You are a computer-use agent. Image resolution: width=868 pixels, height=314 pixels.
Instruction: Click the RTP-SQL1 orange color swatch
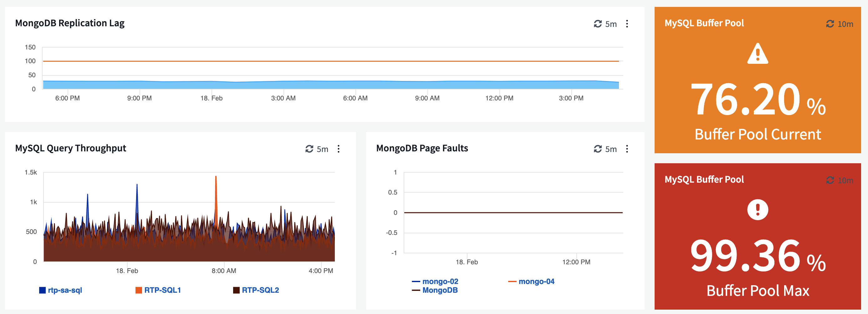coord(139,290)
